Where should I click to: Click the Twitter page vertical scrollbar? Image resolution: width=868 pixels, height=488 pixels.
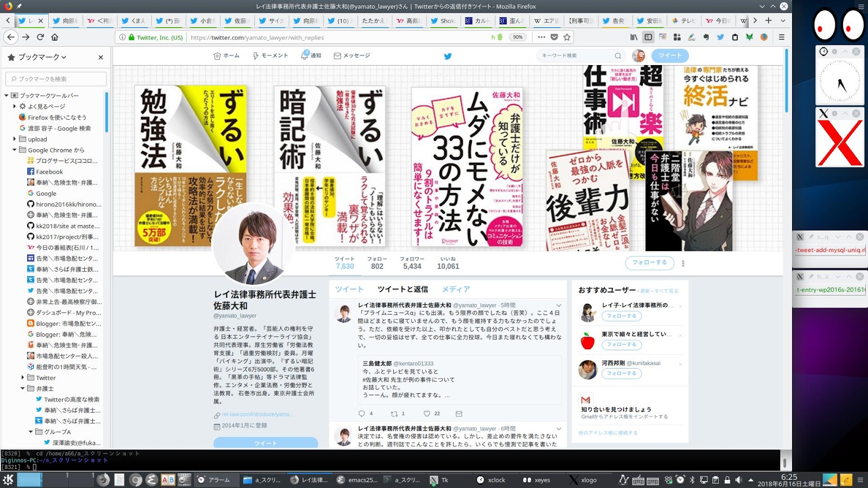(x=786, y=81)
